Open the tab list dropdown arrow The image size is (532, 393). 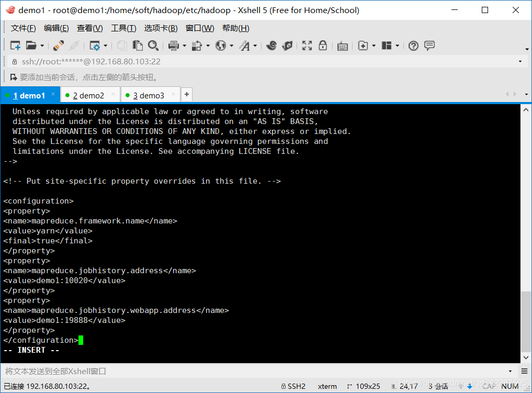coord(526,94)
